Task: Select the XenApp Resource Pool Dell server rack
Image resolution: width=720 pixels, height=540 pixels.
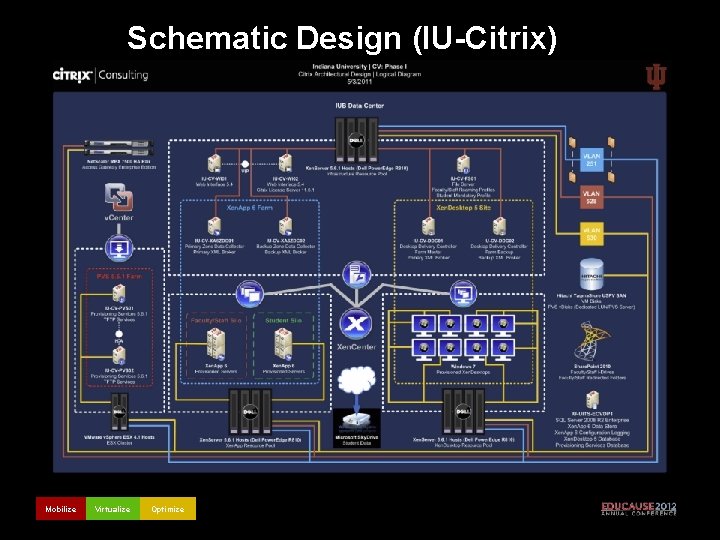Action: click(250, 412)
